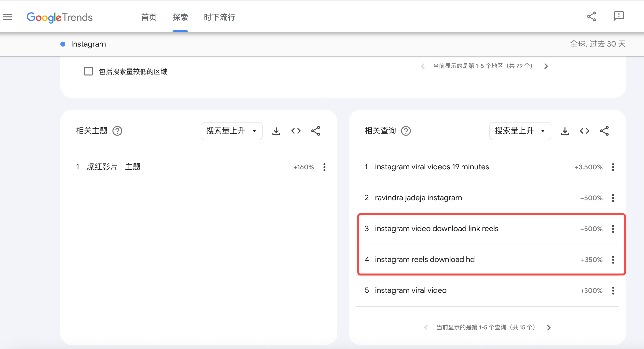Show previous page of related queries
Viewport: 644px width, 349px height.
426,327
